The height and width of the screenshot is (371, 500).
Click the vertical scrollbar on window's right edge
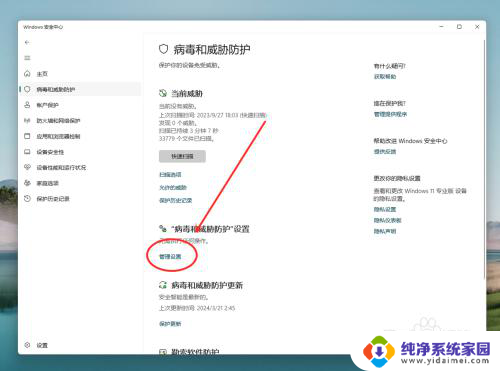tap(484, 158)
